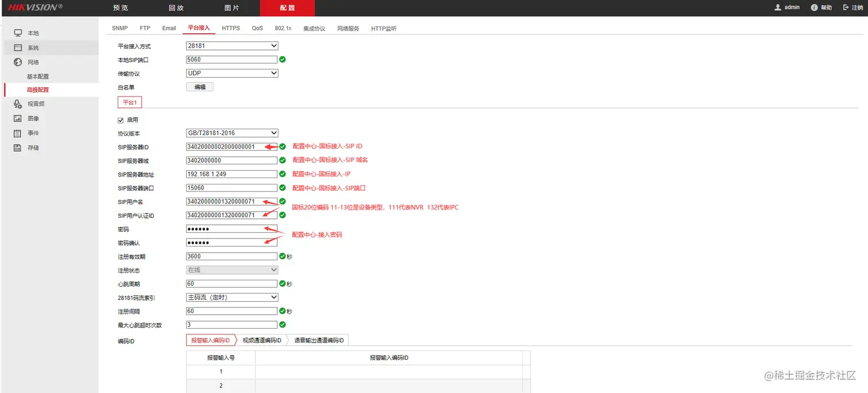
Task: Select the 语音输出通道编码ID tab
Action: click(x=319, y=341)
